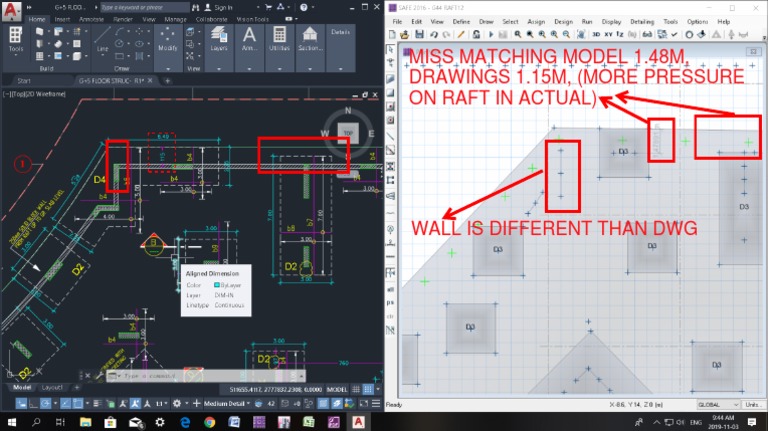Zoom out using SAFE toolbar magnifier
Image resolution: width=768 pixels, height=431 pixels.
tap(566, 34)
